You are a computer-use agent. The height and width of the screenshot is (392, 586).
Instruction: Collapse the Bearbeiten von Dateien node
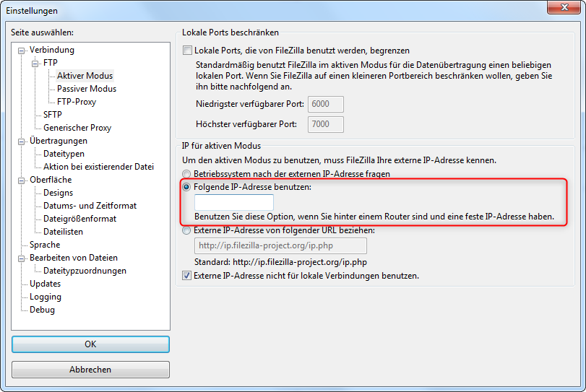click(22, 258)
